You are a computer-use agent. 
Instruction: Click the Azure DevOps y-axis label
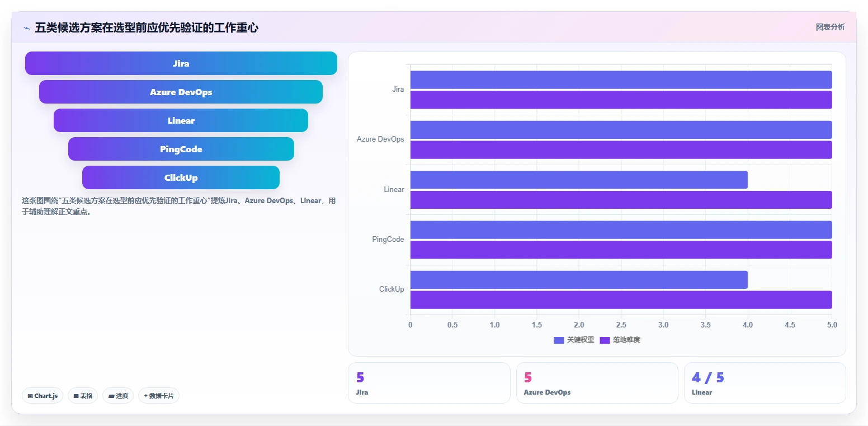380,139
